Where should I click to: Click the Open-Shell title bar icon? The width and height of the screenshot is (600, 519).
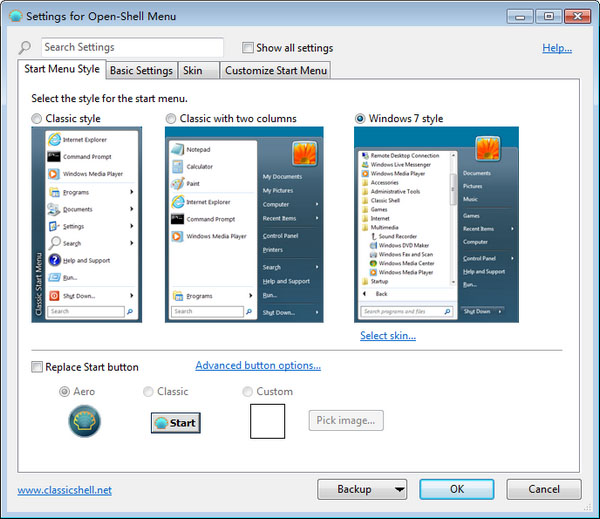pyautogui.click(x=16, y=16)
